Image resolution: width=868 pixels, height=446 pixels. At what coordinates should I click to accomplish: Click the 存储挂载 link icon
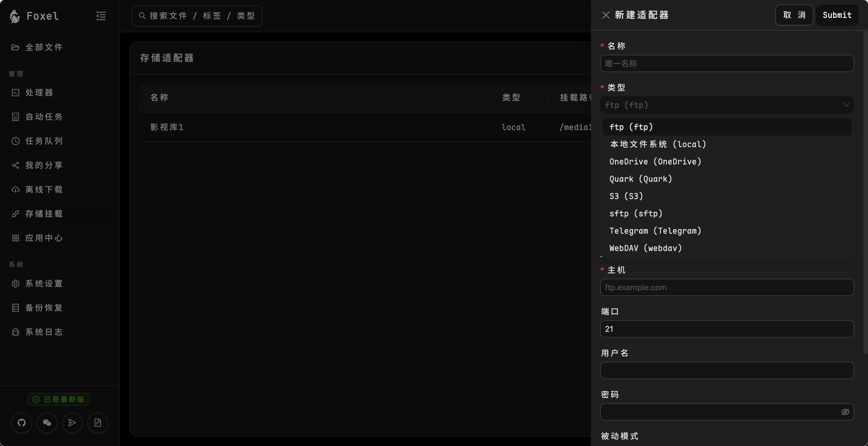click(15, 214)
